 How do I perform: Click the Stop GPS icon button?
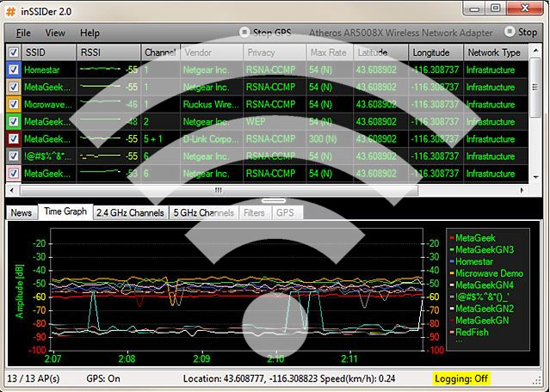click(244, 33)
